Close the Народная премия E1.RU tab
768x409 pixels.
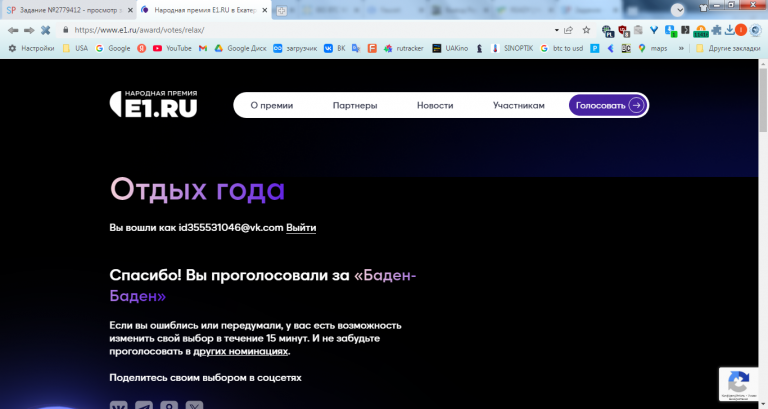(x=265, y=10)
